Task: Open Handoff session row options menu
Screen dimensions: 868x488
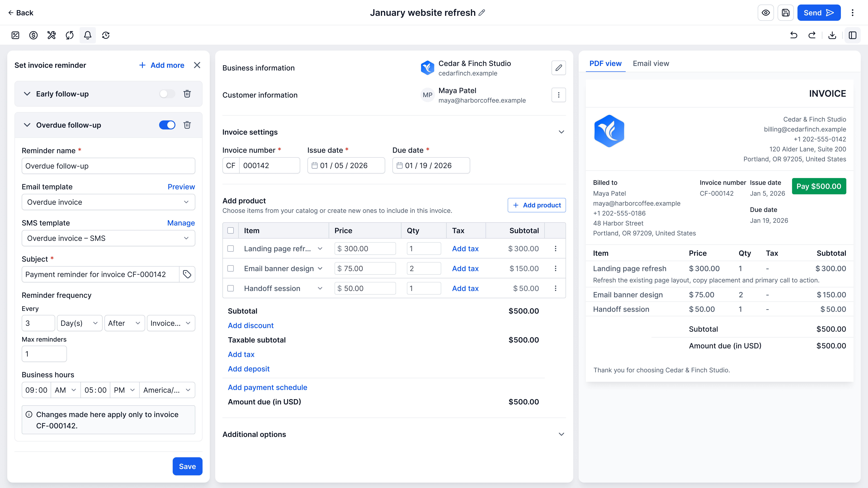Action: click(556, 288)
